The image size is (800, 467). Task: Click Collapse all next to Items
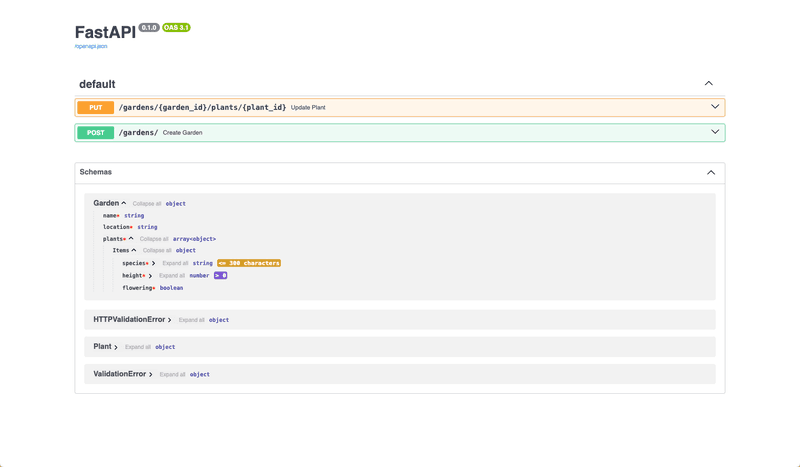157,251
